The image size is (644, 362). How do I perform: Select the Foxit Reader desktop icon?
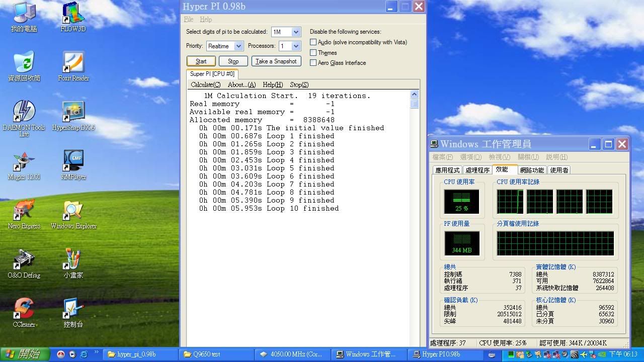[73, 66]
